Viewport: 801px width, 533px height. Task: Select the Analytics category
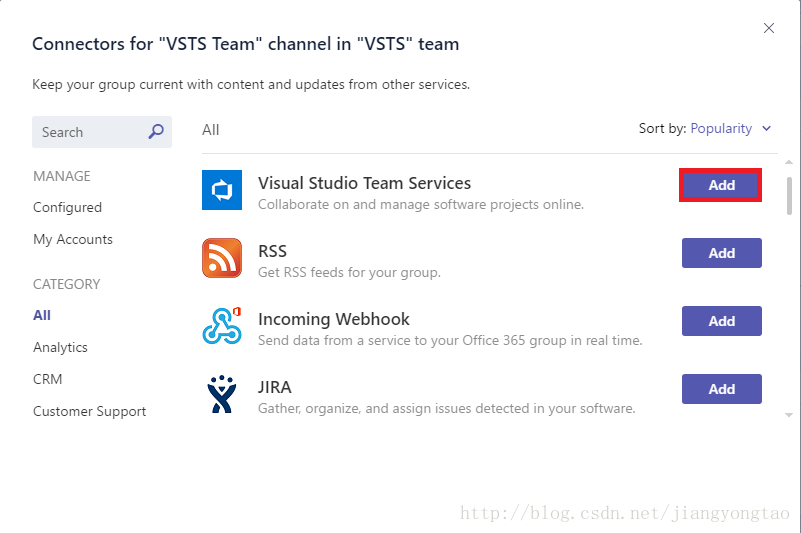60,347
